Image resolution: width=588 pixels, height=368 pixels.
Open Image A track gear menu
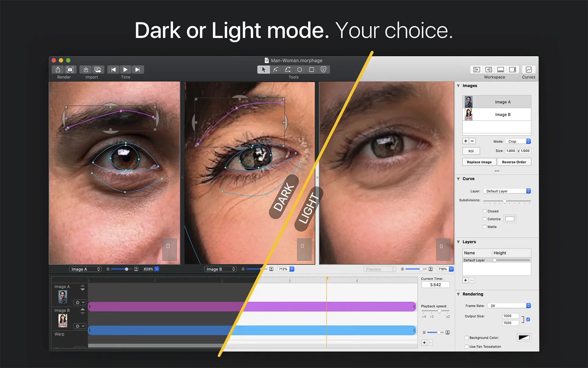(x=80, y=302)
